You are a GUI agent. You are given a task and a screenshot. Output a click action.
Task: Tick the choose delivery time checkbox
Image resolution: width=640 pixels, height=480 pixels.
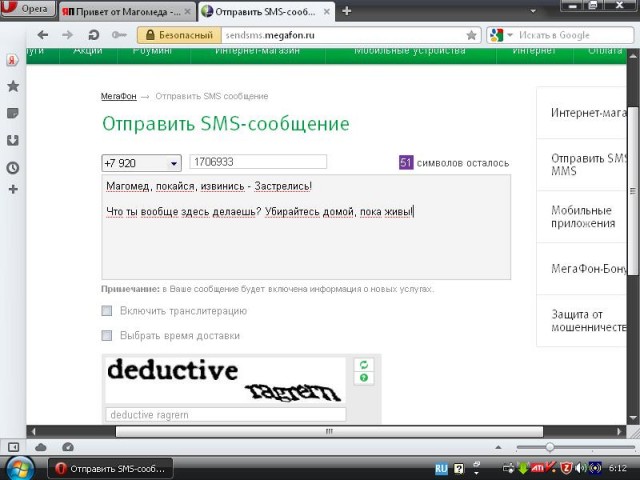tap(107, 335)
